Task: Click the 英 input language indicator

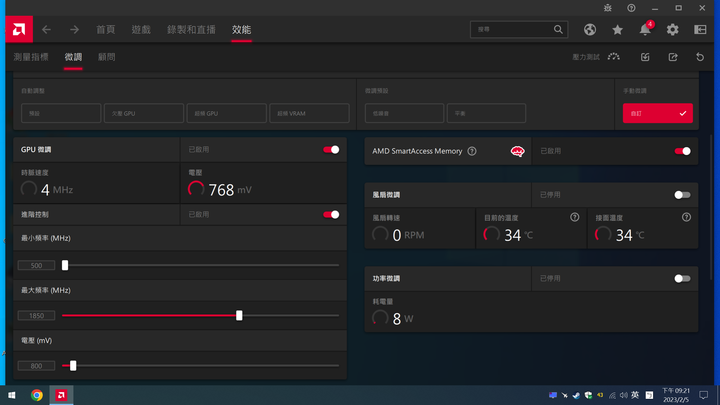Action: pyautogui.click(x=635, y=395)
